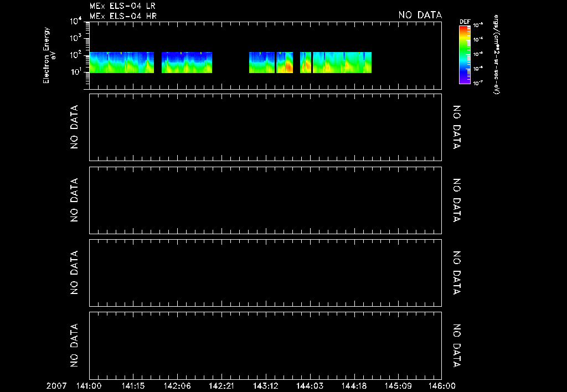This screenshot has height=392, width=567.
Task: Click the 10^-4 color bar tick label
Action: click(478, 39)
